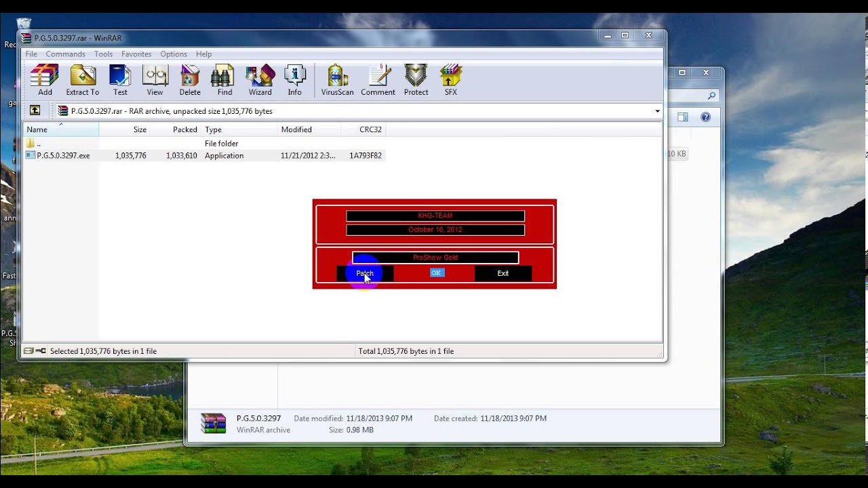Click Date modified value in Explorer details pane
This screenshot has width=868, height=488.
379,419
